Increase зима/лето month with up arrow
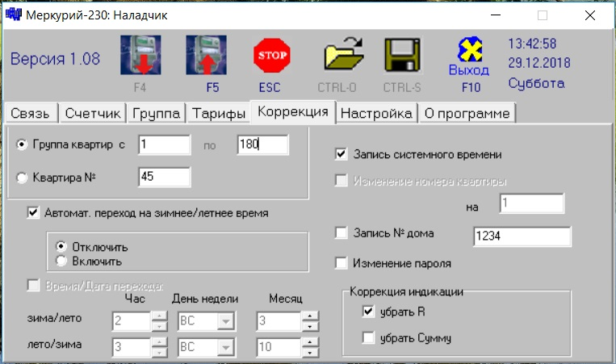Image resolution: width=616 pixels, height=364 pixels. coord(310,316)
